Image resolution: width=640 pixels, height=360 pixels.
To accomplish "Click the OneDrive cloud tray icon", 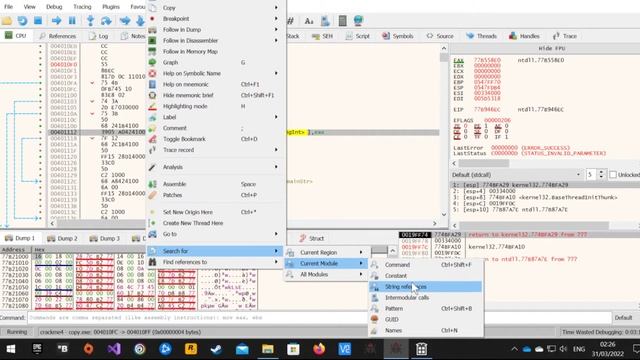I will pos(527,349).
